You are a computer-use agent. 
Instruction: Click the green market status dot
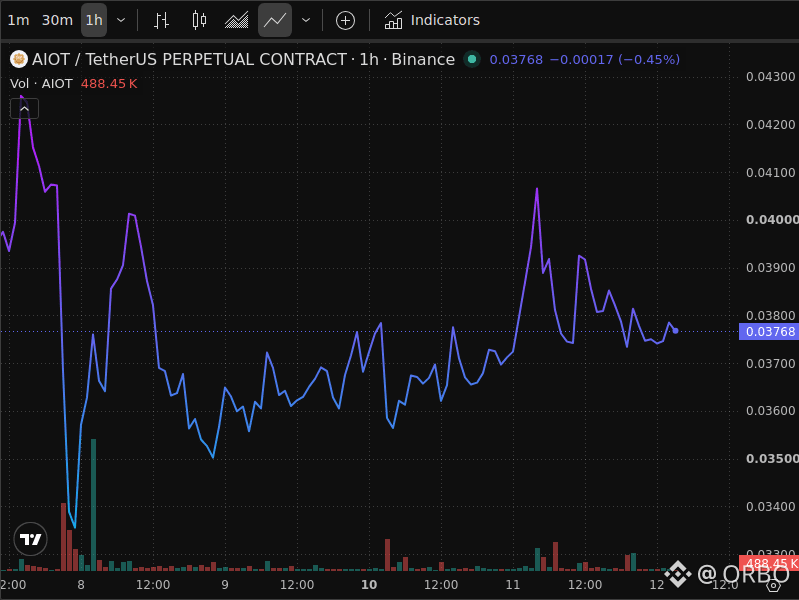tap(472, 59)
